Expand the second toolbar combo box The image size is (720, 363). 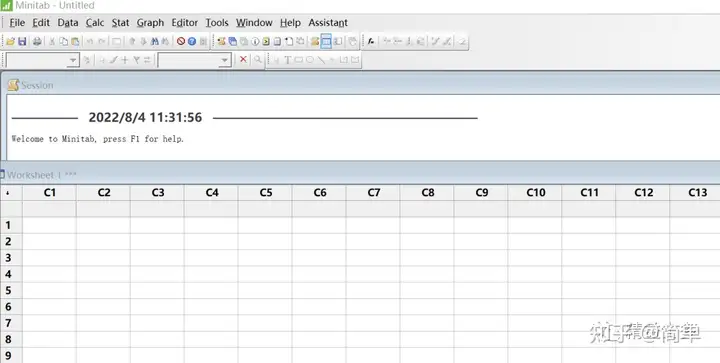click(224, 60)
